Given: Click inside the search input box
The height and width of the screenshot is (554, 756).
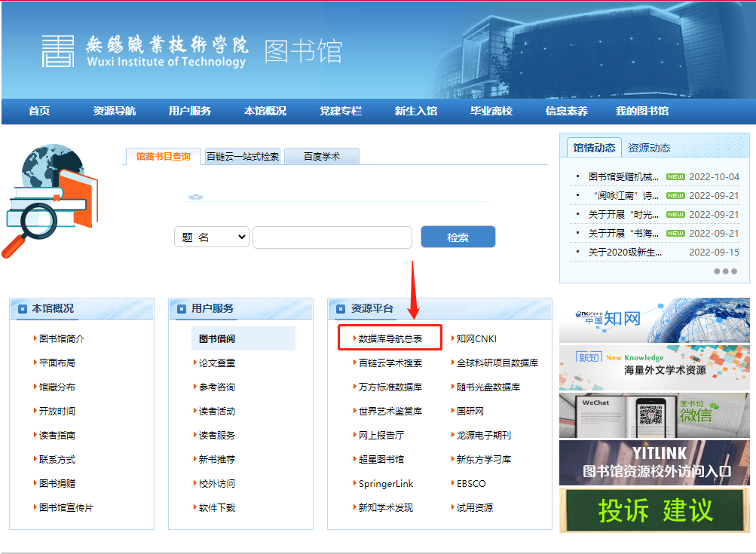Looking at the screenshot, I should [332, 237].
